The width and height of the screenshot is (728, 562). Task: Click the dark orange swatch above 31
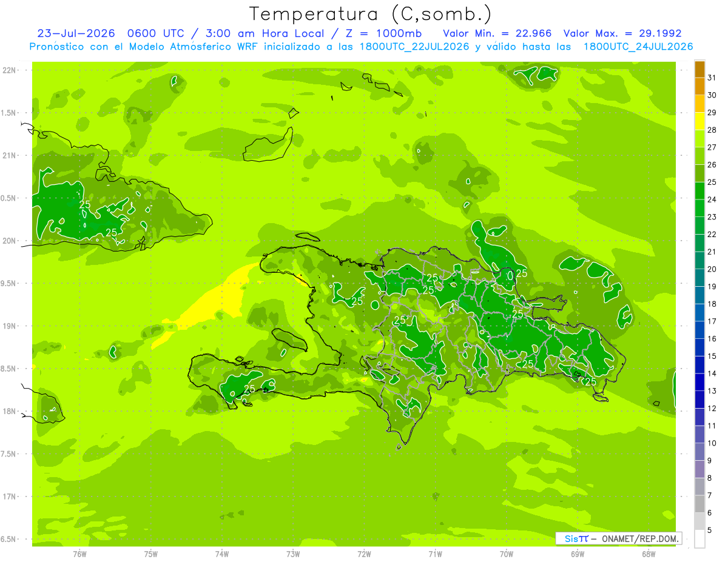[699, 69]
